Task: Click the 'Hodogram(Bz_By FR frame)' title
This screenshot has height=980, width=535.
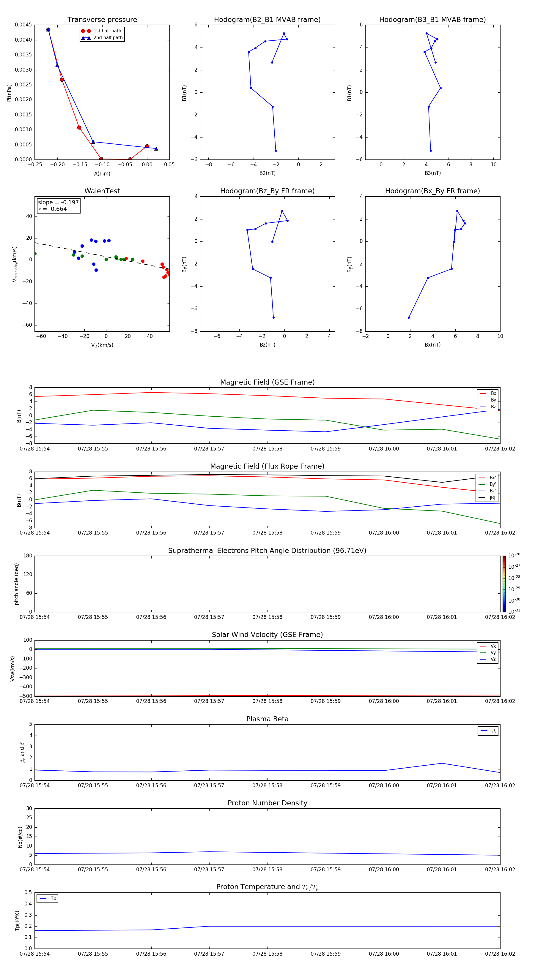Action: [x=267, y=191]
